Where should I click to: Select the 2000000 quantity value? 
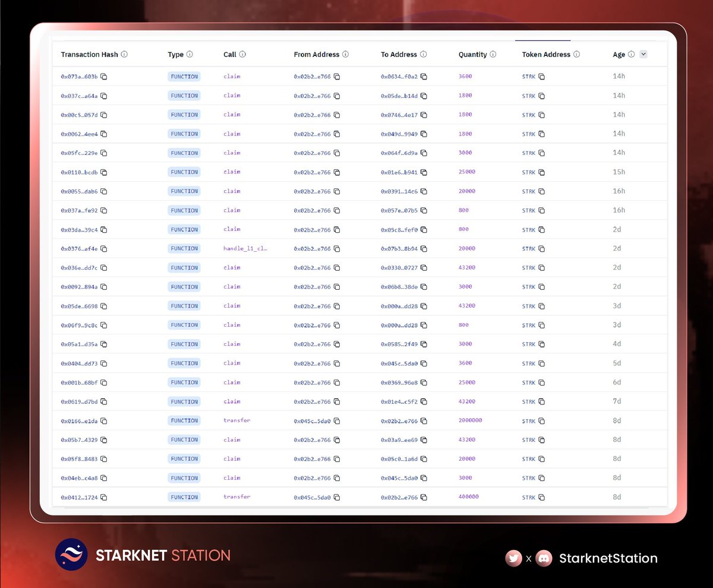470,421
